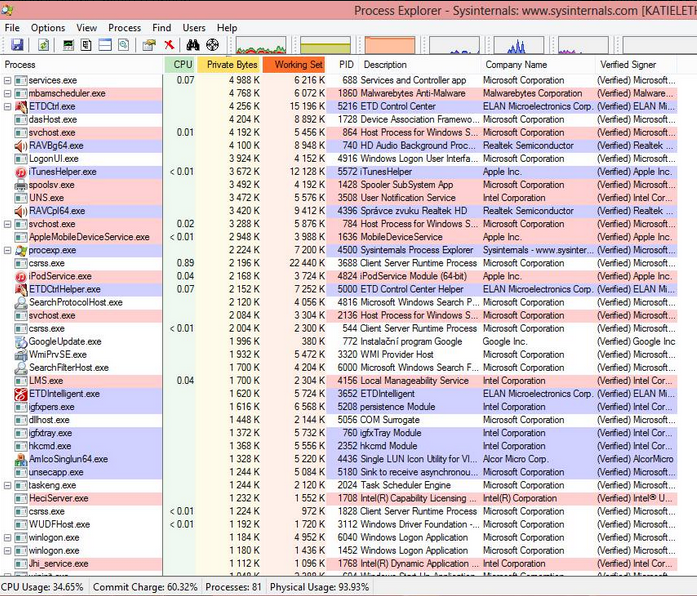Image resolution: width=697 pixels, height=596 pixels.
Task: Sort by the Process column header
Action: coord(82,64)
